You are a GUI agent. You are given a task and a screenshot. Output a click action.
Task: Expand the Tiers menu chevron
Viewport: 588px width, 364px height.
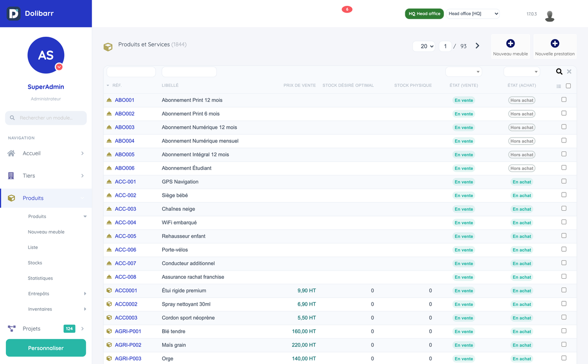pos(82,175)
